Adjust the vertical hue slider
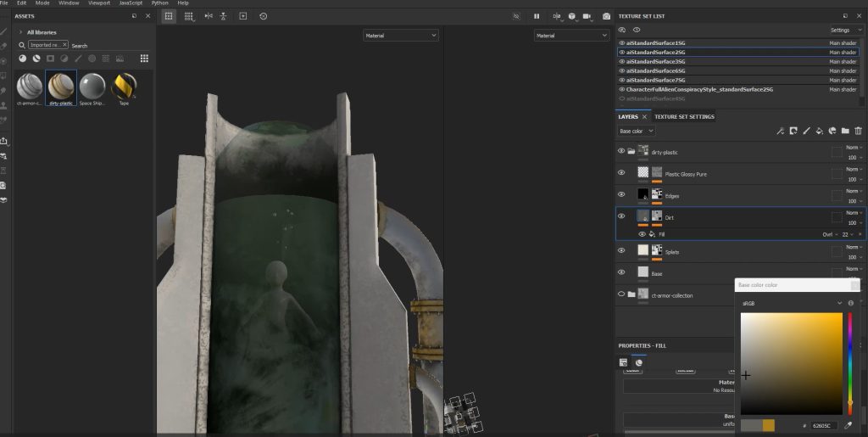868x437 pixels. 850,364
